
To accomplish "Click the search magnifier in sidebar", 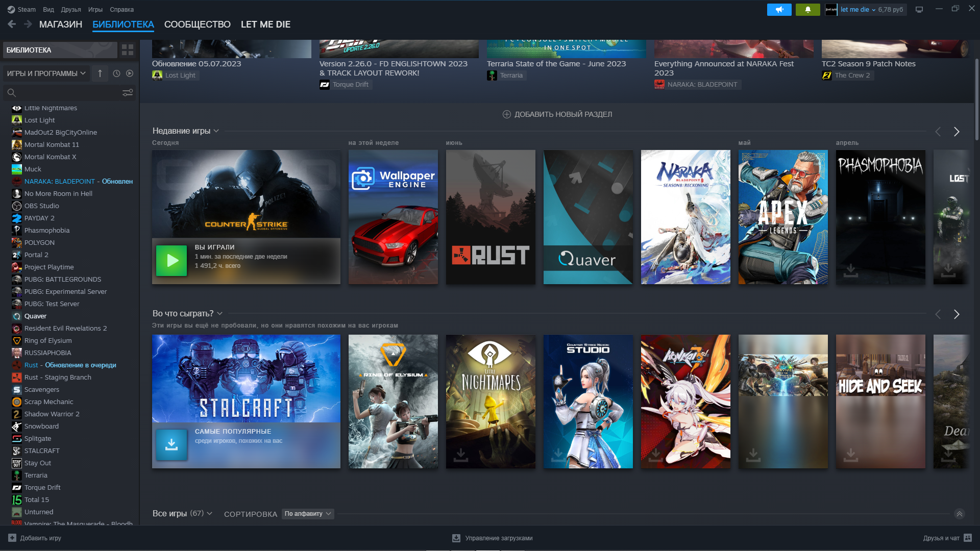I will pos(11,92).
